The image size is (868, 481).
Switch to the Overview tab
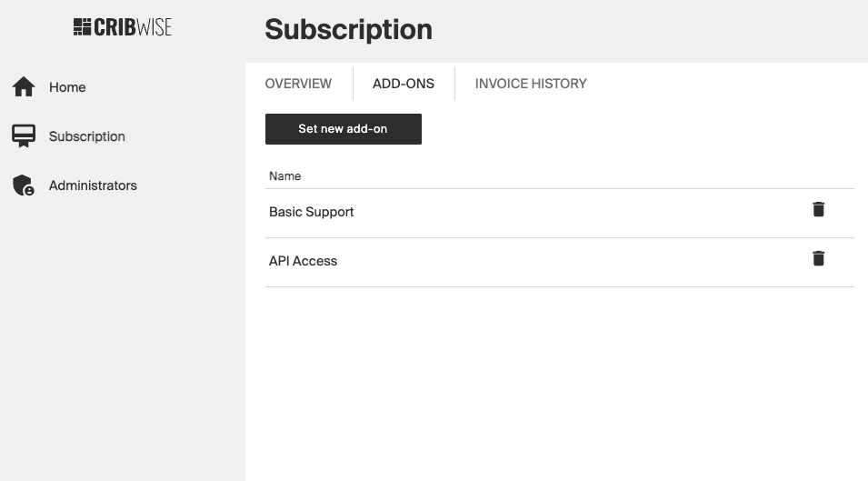pyautogui.click(x=298, y=84)
